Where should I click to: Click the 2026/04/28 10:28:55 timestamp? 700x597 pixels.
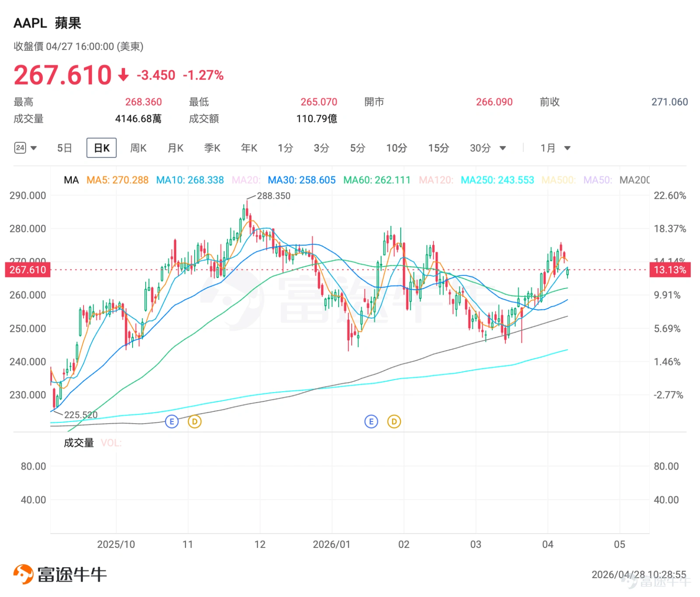[x=639, y=574]
